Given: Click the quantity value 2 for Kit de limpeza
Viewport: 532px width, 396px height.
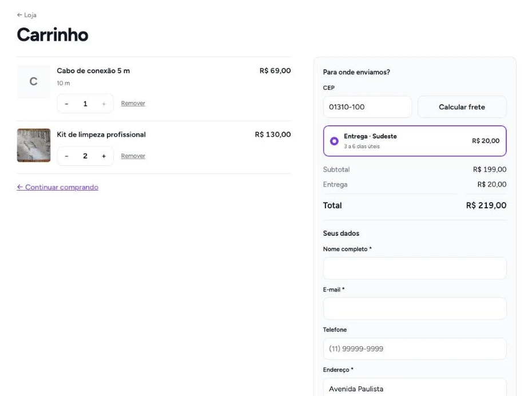Looking at the screenshot, I should tap(85, 156).
